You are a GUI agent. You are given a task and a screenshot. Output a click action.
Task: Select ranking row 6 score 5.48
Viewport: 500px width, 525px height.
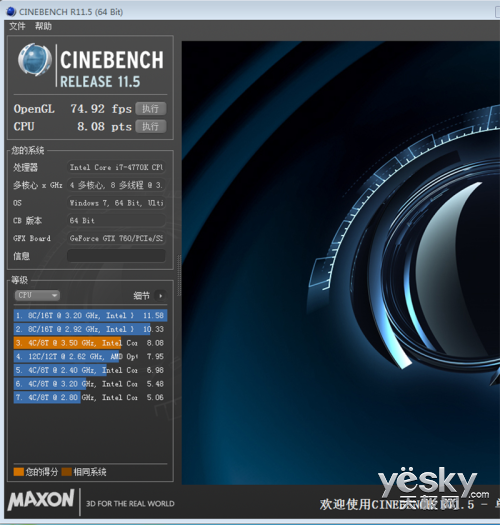90,384
